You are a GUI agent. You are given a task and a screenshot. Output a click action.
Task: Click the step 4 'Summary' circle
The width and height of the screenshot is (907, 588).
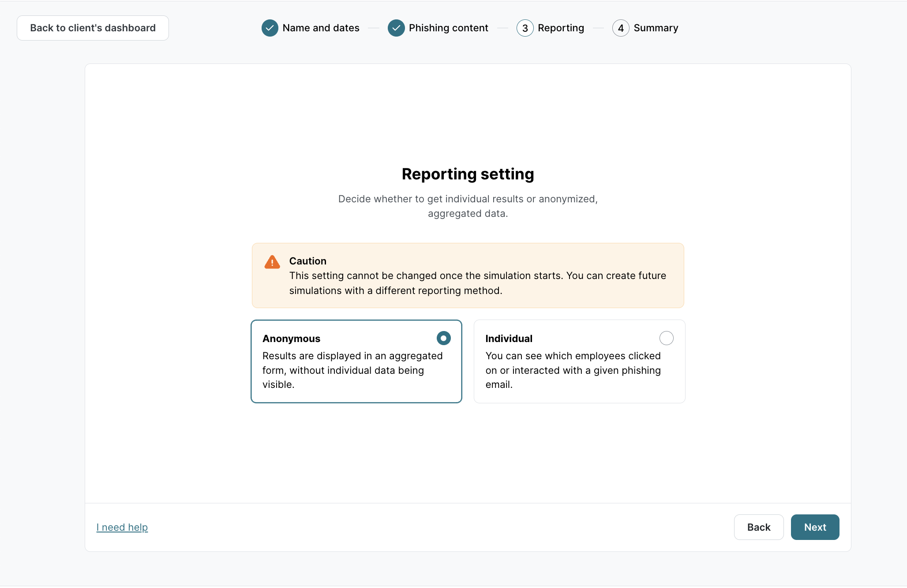click(x=621, y=28)
